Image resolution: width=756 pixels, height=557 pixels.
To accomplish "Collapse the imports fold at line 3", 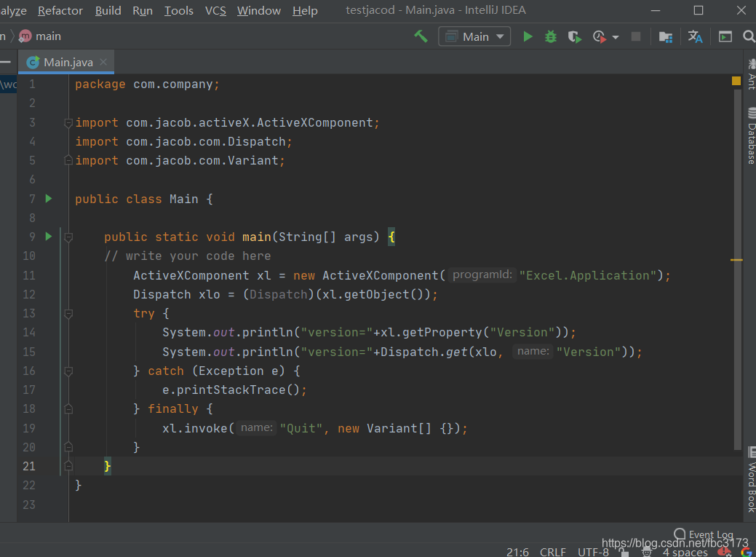I will (x=68, y=122).
